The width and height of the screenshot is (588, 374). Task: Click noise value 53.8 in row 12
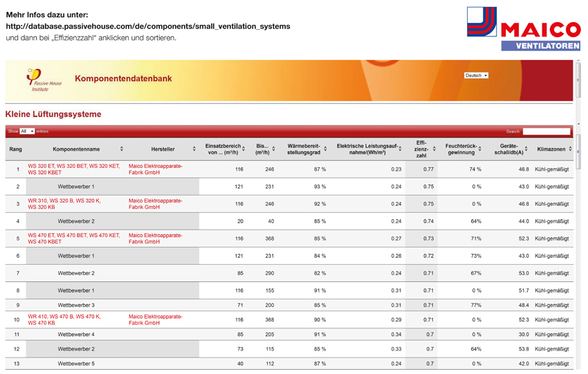pyautogui.click(x=524, y=349)
